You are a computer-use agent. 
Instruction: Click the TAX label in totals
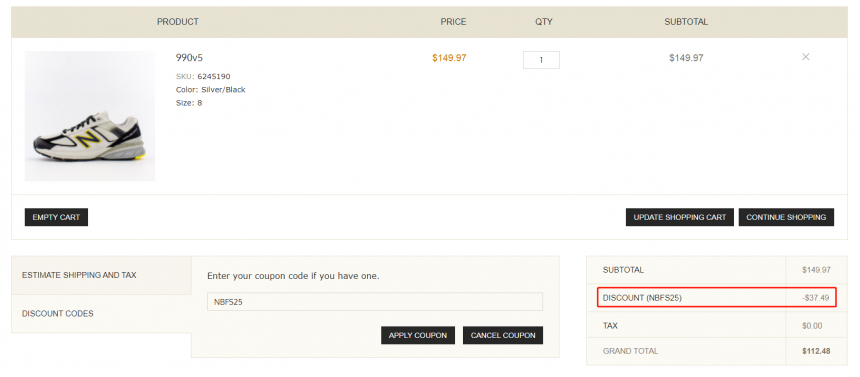[x=610, y=325]
